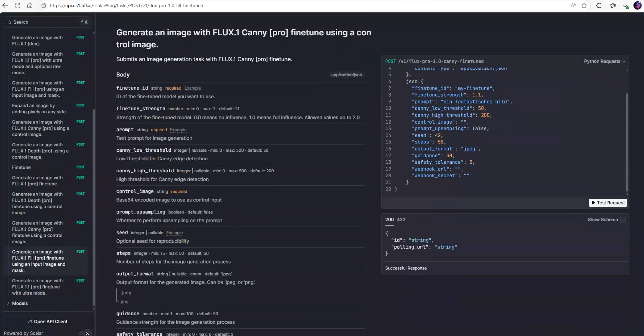The width and height of the screenshot is (644, 336).
Task: Open the browser extensions puzzle icon
Action: pyautogui.click(x=599, y=5)
